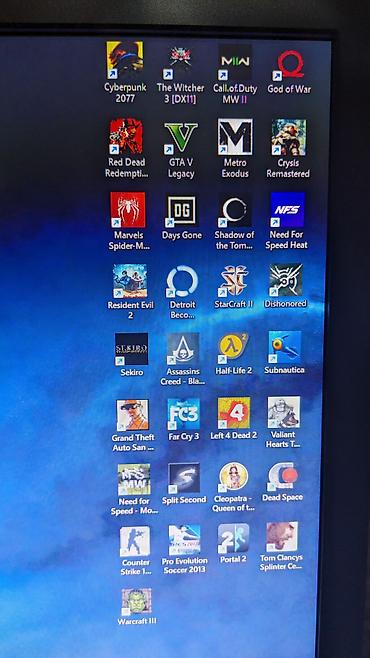Select the Sekiro shortcut
The width and height of the screenshot is (370, 658).
131,349
